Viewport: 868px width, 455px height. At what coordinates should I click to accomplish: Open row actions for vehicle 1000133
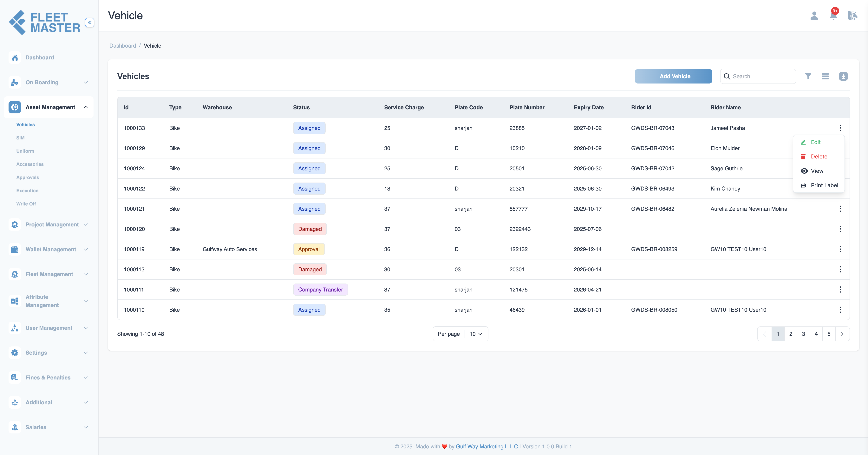tap(840, 128)
